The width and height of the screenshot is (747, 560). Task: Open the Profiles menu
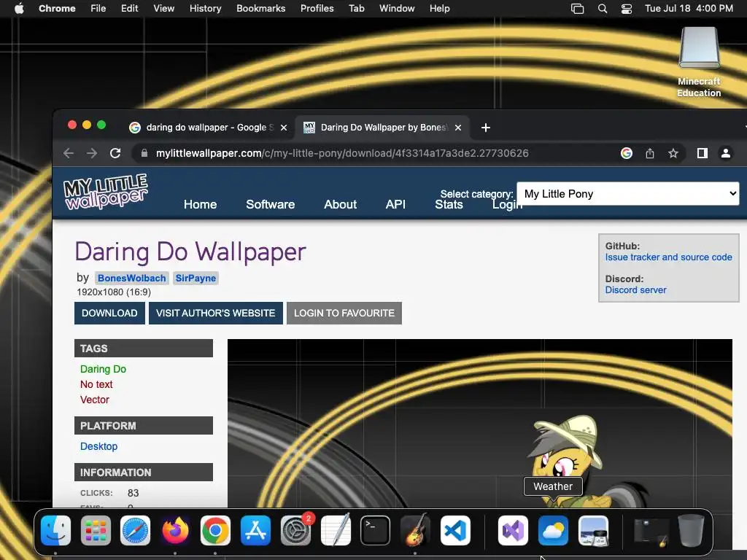click(317, 9)
